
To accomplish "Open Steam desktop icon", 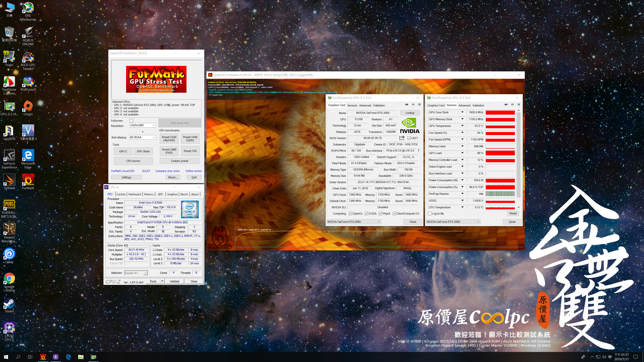I will [9, 305].
